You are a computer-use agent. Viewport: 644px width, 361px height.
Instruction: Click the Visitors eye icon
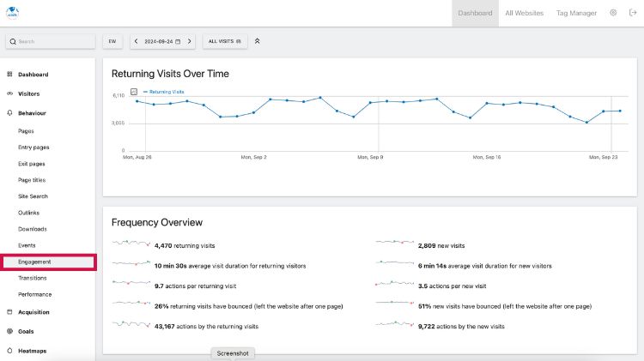pyautogui.click(x=9, y=93)
